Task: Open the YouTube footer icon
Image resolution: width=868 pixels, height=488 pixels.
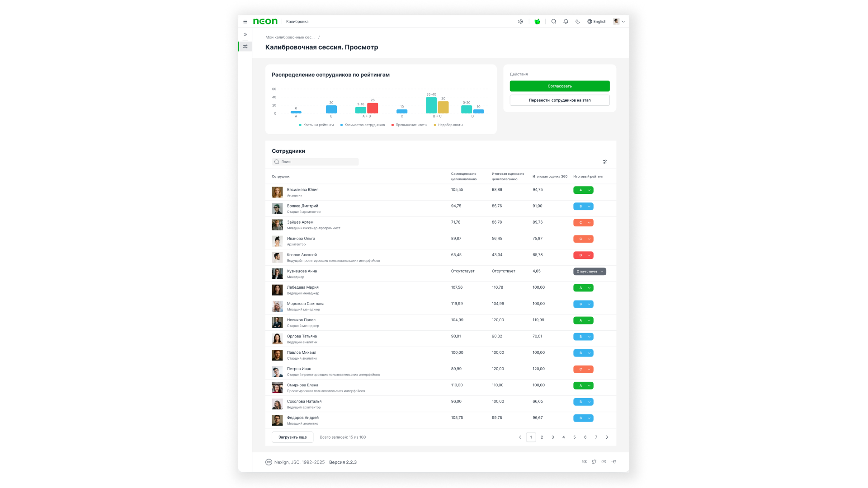Action: (604, 462)
